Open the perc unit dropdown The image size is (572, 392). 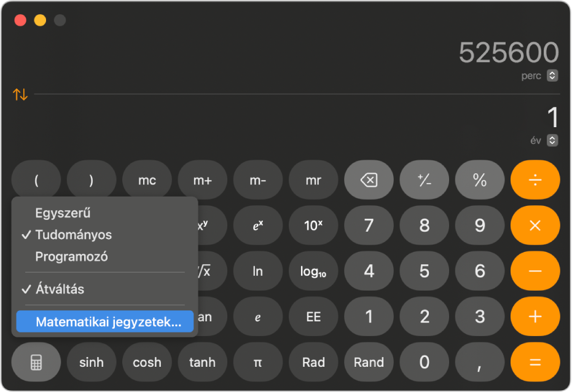coord(552,76)
